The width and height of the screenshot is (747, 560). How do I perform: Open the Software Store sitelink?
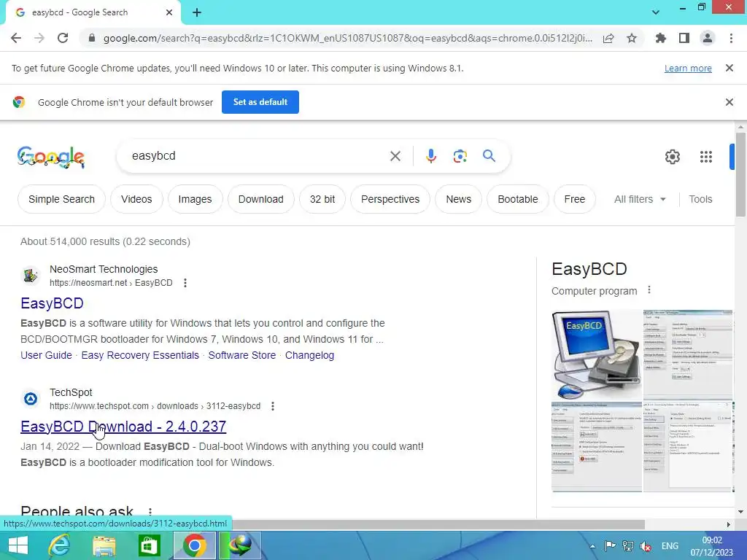242,355
